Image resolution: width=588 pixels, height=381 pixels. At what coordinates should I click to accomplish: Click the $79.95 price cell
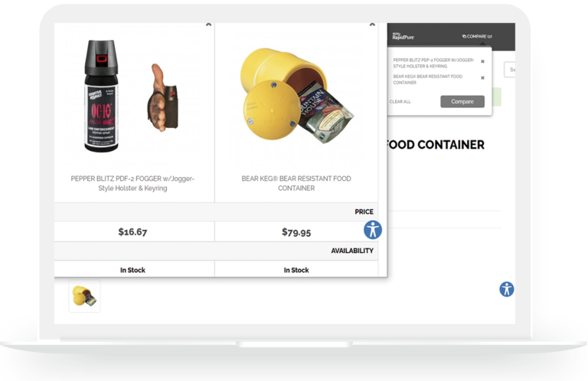coord(296,232)
